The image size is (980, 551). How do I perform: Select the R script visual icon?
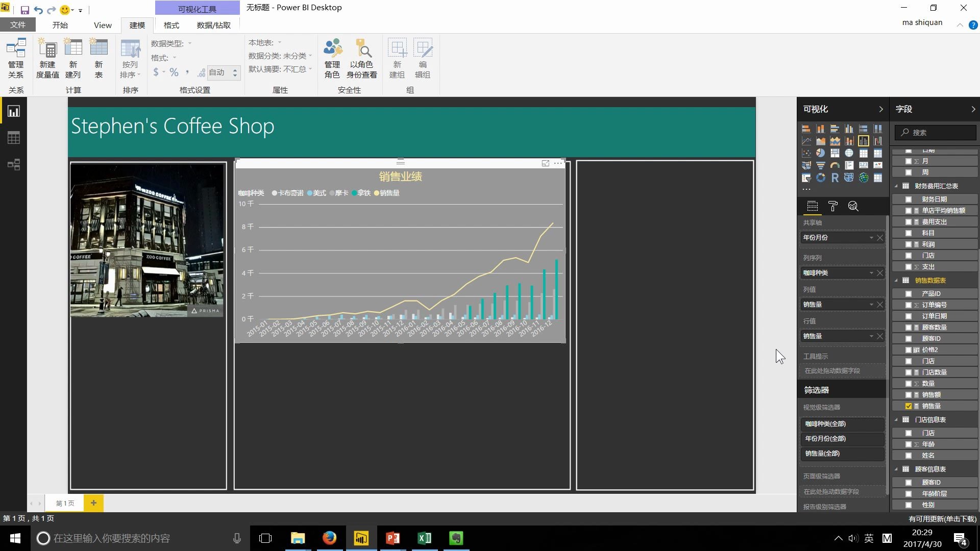(x=835, y=178)
